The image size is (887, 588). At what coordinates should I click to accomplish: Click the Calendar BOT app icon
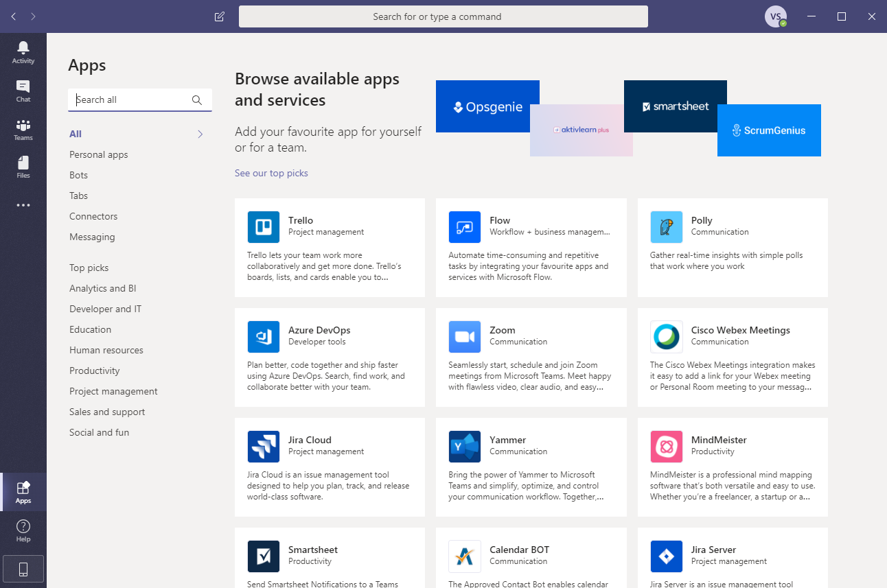click(465, 556)
